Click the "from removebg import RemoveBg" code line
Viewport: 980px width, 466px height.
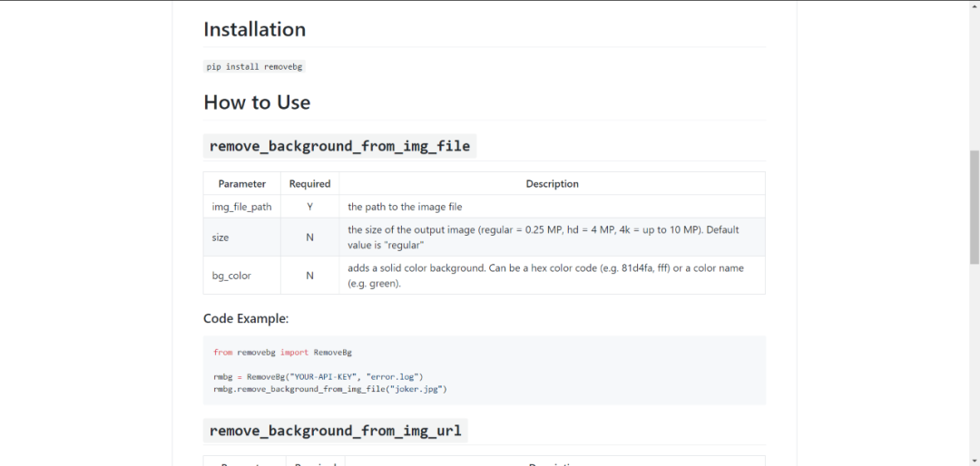[282, 353]
